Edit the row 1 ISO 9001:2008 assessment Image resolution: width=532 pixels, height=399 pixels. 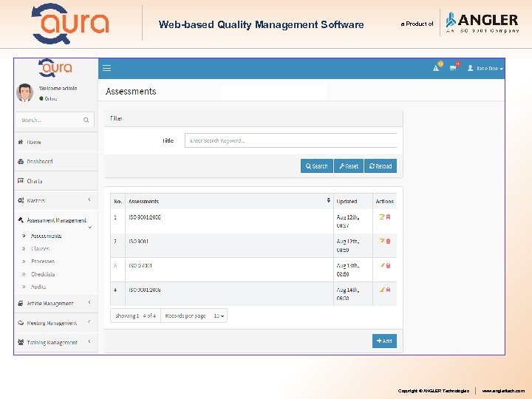[382, 216]
